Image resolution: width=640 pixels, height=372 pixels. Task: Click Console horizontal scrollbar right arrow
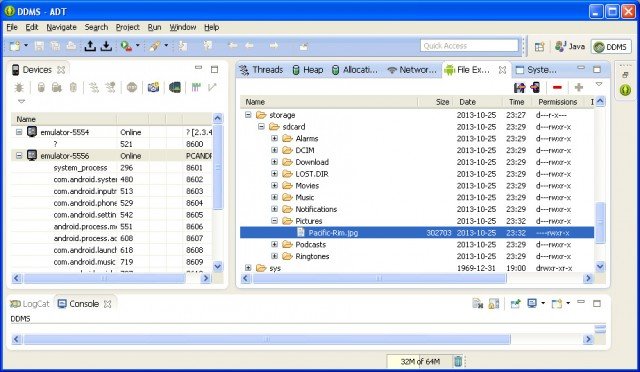[588, 339]
